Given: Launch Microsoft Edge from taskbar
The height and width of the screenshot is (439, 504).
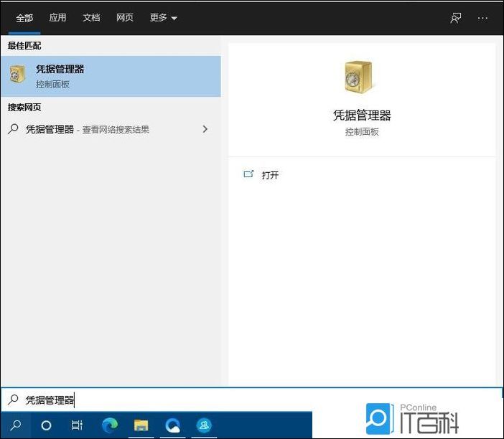Looking at the screenshot, I should (x=110, y=425).
